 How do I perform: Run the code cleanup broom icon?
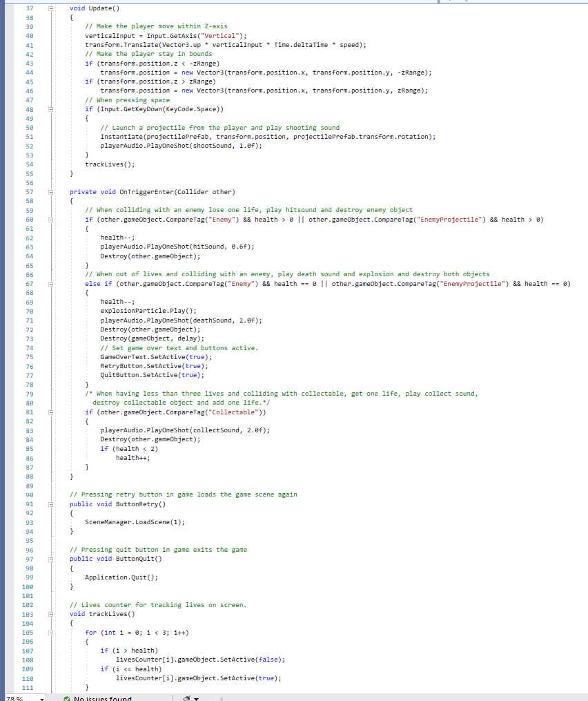(x=187, y=698)
